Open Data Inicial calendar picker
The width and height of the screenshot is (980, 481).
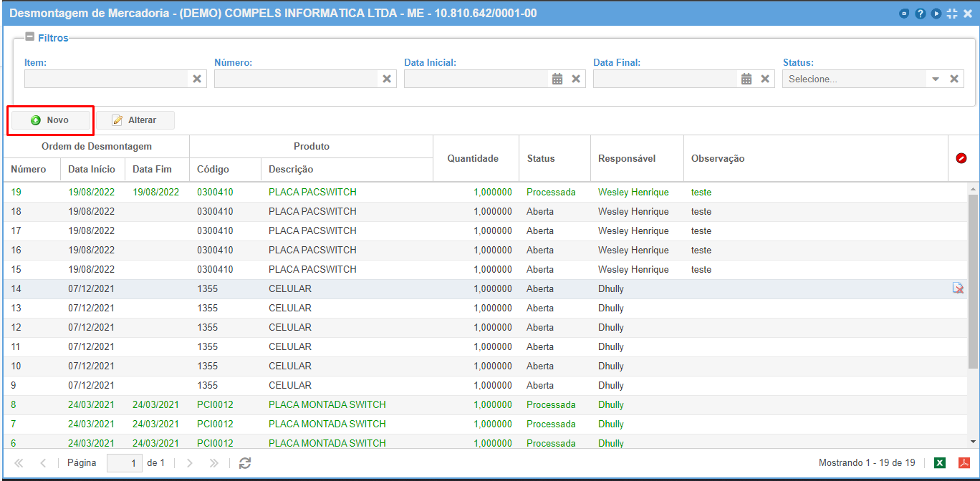pos(557,79)
